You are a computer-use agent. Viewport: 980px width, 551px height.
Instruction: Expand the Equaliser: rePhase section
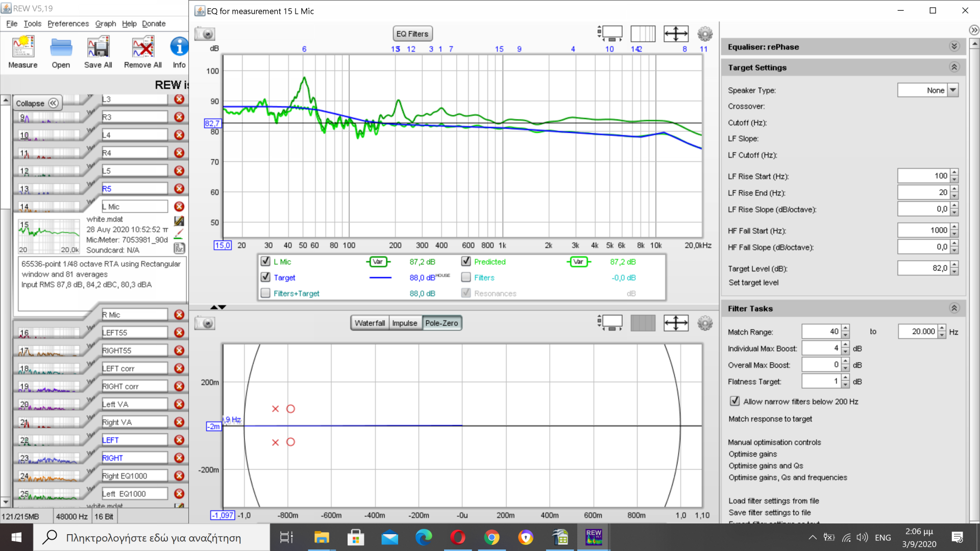point(954,46)
